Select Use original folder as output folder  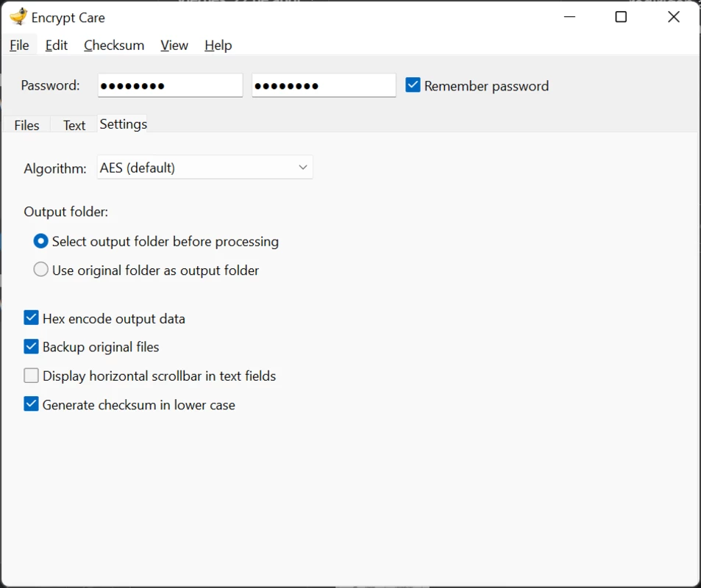coord(40,270)
